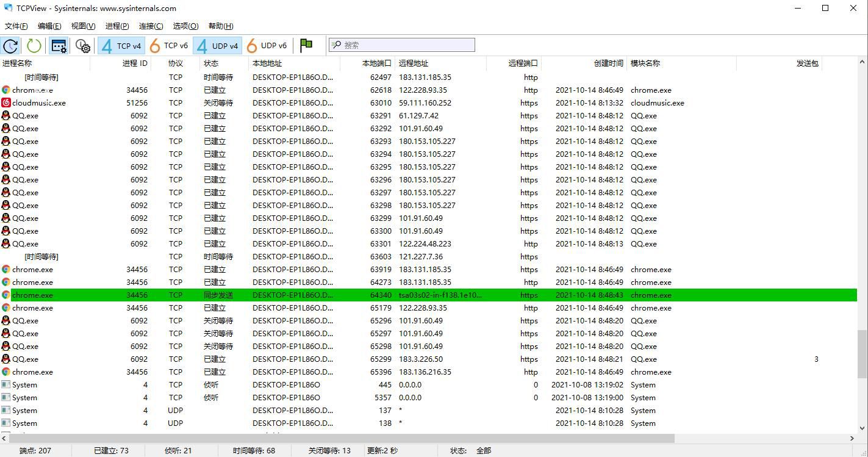Click the horizontal scrollbar right arrow

click(852, 438)
